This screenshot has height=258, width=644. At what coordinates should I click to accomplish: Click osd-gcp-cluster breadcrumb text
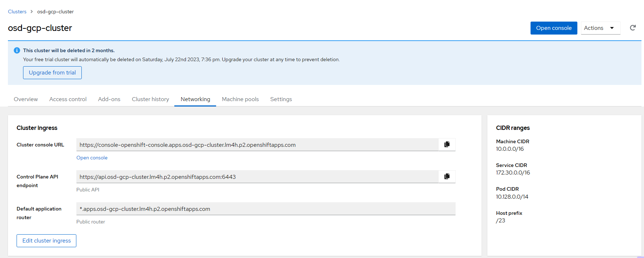tap(55, 12)
